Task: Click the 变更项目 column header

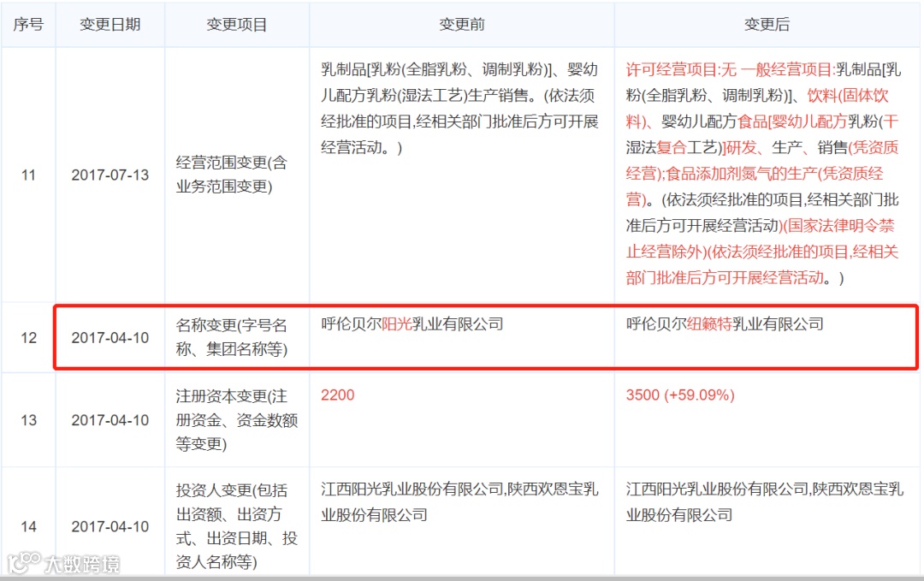Action: (237, 25)
